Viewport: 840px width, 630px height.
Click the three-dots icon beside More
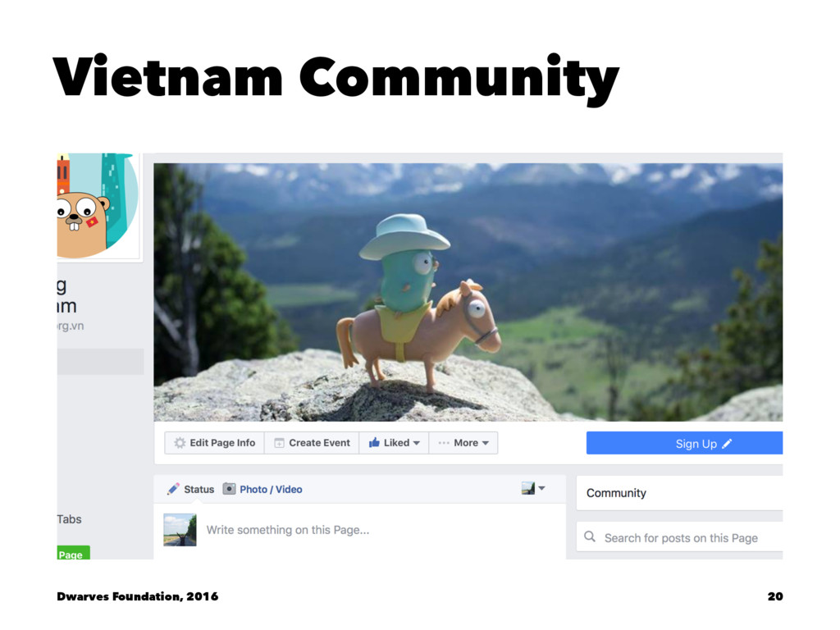444,443
